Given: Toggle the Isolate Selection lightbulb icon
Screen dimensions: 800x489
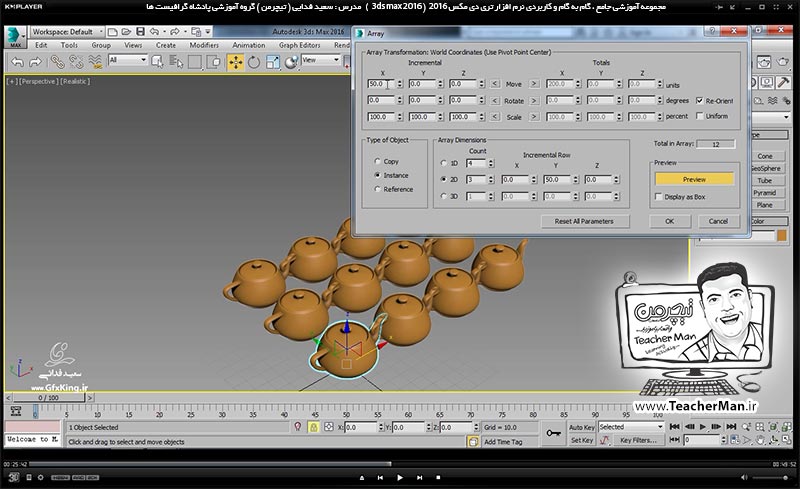Looking at the screenshot, I should [298, 427].
